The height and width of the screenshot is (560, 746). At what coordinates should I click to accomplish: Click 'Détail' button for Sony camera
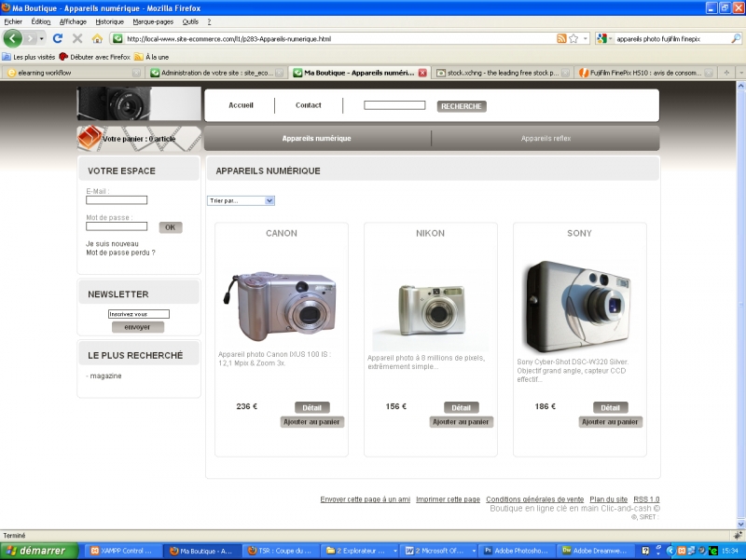pyautogui.click(x=611, y=407)
